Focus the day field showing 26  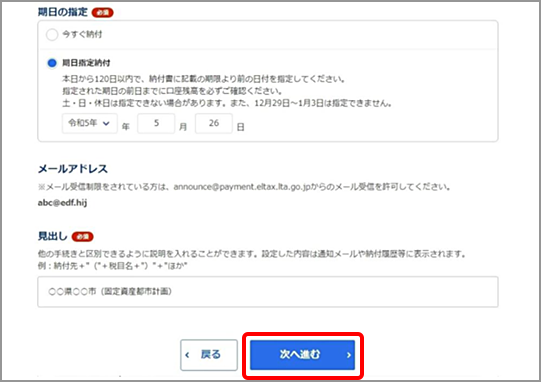[214, 123]
